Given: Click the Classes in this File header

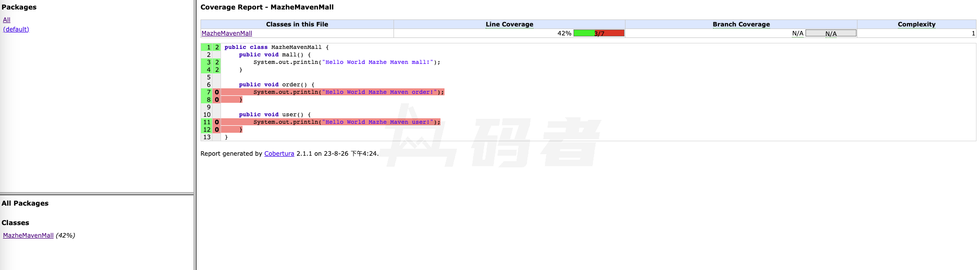Looking at the screenshot, I should coord(297,24).
